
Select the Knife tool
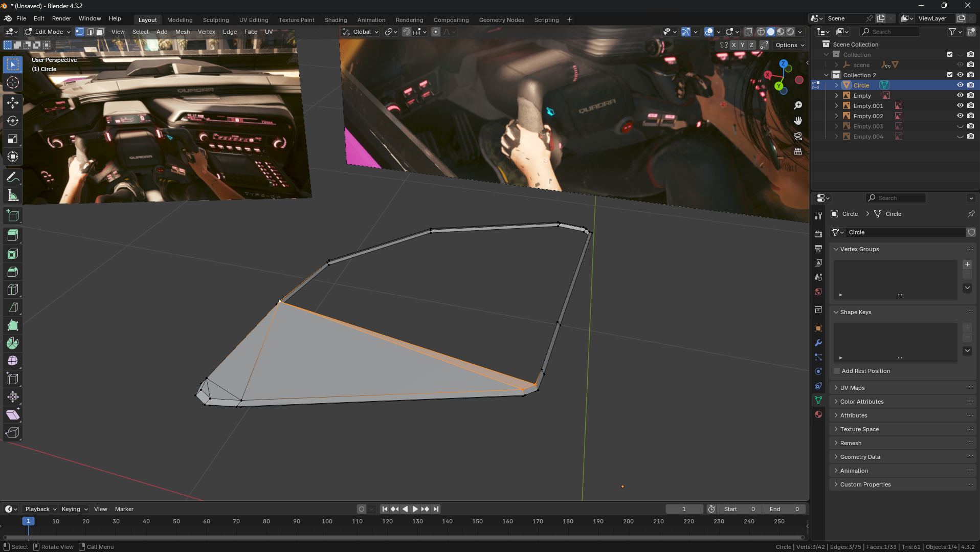(13, 307)
